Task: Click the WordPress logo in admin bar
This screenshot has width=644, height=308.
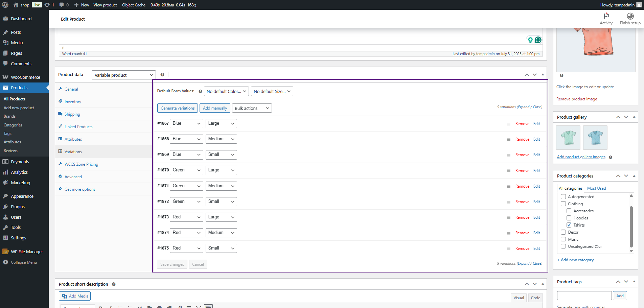Action: [5, 5]
